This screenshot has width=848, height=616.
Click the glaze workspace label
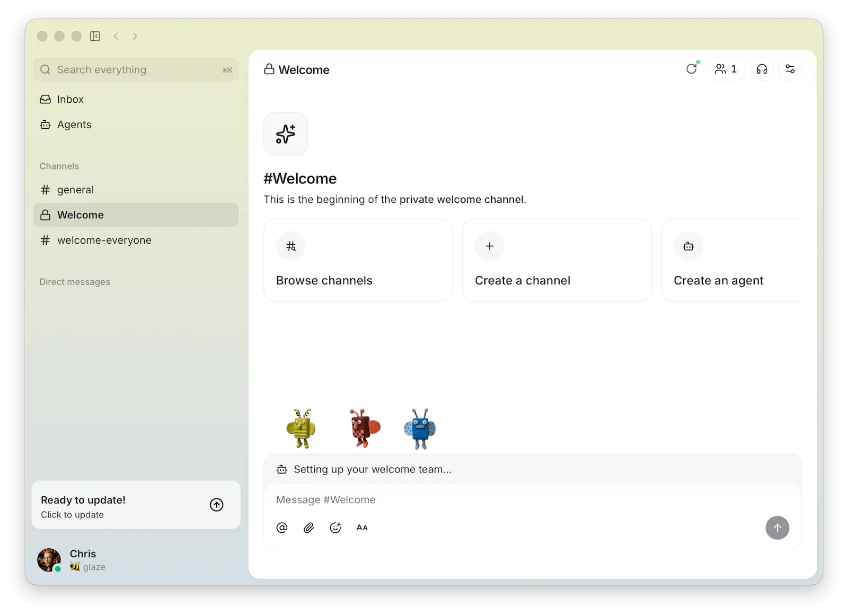click(94, 567)
